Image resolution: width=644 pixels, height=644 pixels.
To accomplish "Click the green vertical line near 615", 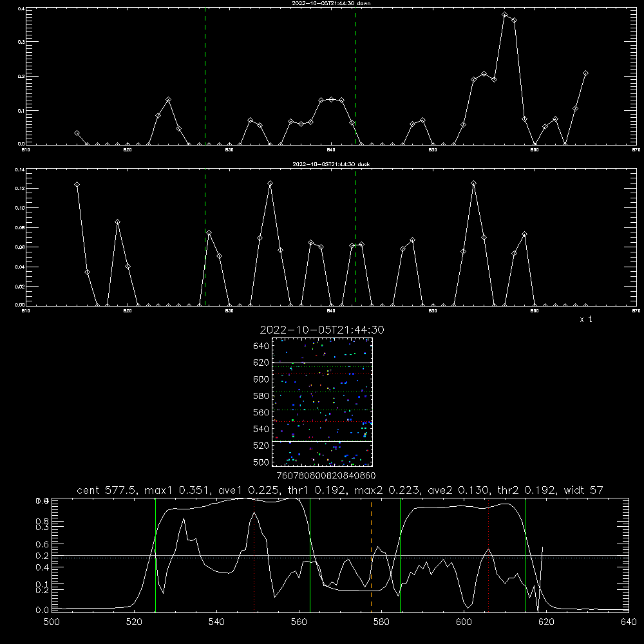I will coord(526,555).
